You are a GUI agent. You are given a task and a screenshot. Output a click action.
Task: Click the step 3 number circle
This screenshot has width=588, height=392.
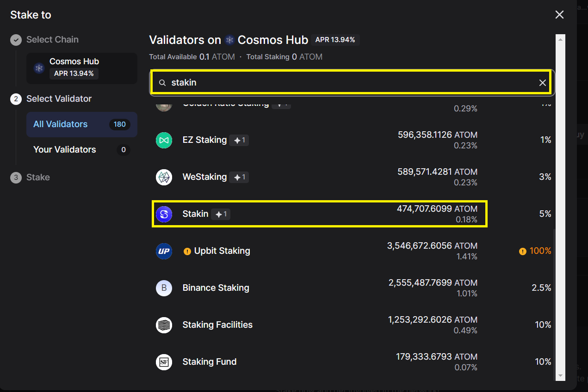(x=16, y=178)
